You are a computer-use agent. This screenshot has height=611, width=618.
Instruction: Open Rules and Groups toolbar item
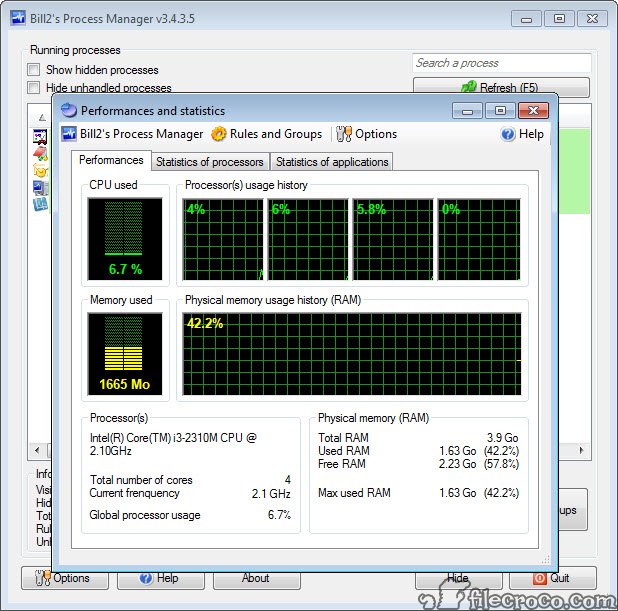[267, 134]
